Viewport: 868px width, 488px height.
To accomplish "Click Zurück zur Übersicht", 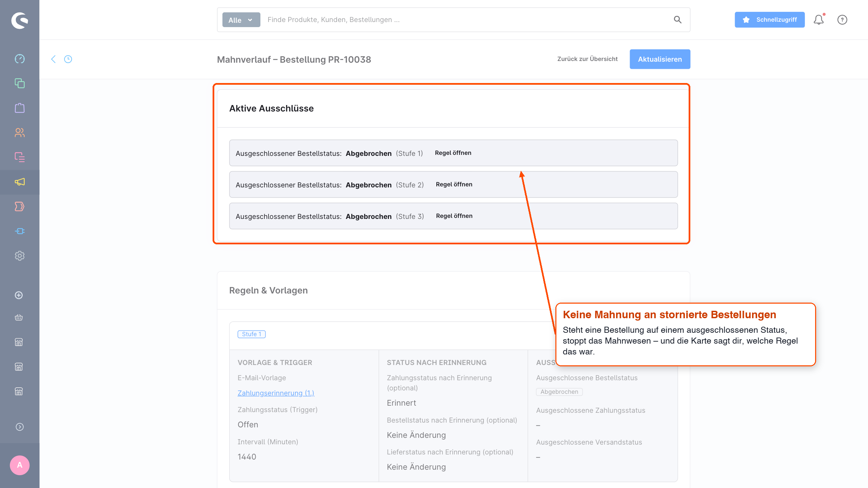I will [x=587, y=59].
